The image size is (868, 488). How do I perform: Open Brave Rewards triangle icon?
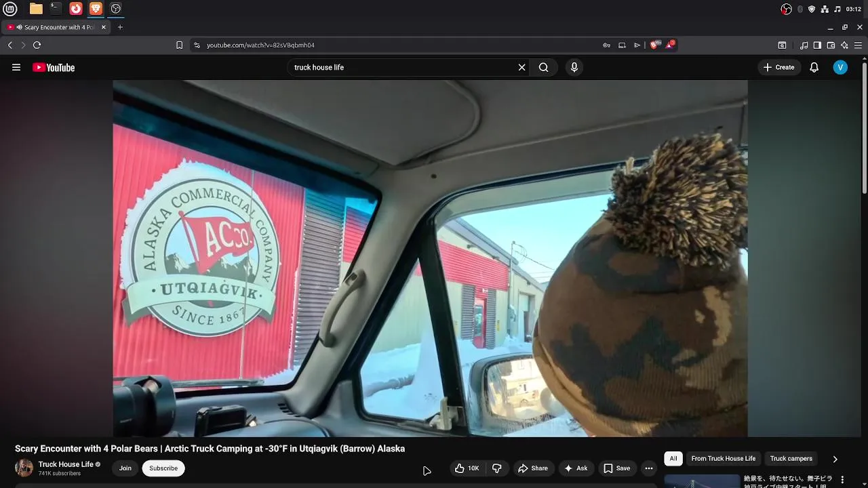670,45
